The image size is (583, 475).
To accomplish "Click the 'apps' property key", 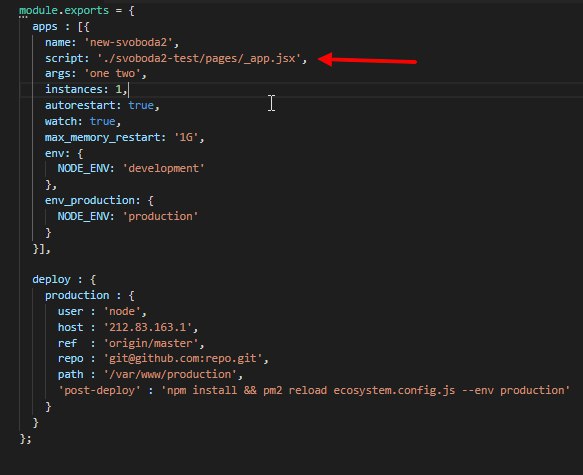I will click(x=45, y=27).
